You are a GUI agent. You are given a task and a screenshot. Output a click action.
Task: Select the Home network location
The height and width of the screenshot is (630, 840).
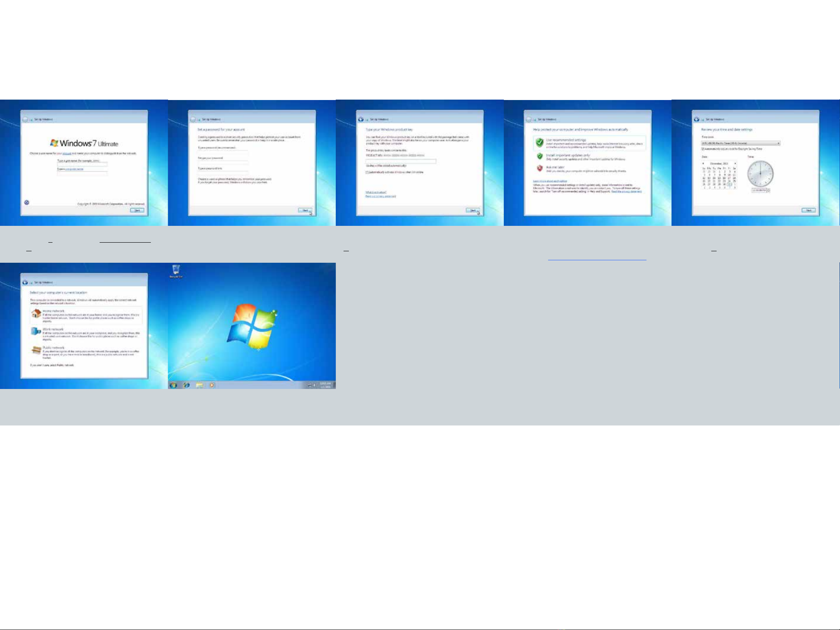click(86, 316)
